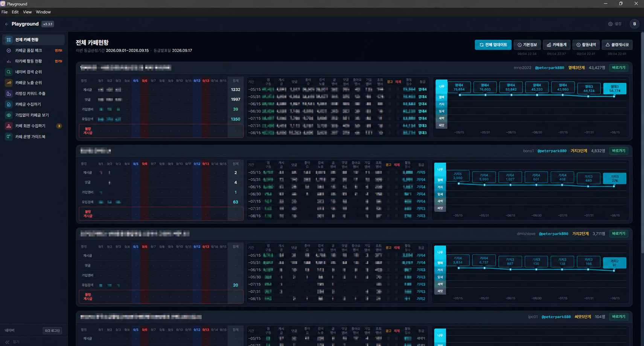This screenshot has width=644, height=346.
Task: Click the 카페 회원 수집하기 people icon
Action: pos(9,126)
